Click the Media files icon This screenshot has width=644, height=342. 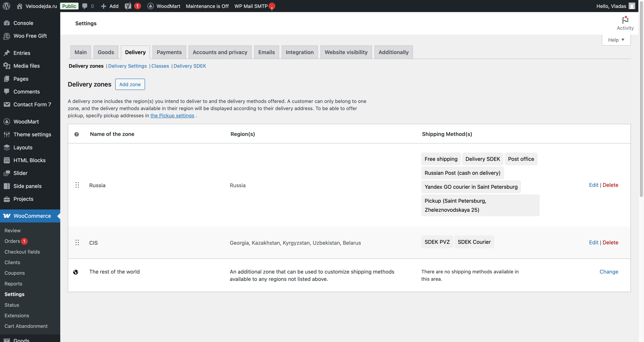point(7,66)
